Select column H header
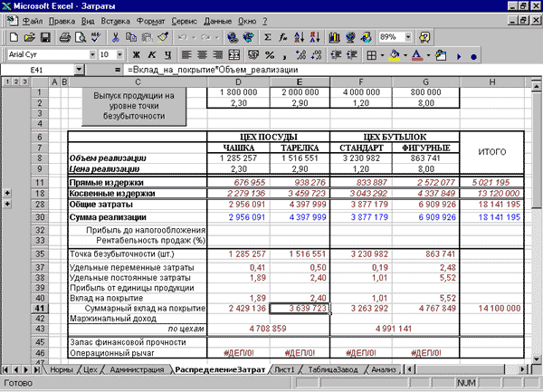543x392 pixels. point(492,82)
